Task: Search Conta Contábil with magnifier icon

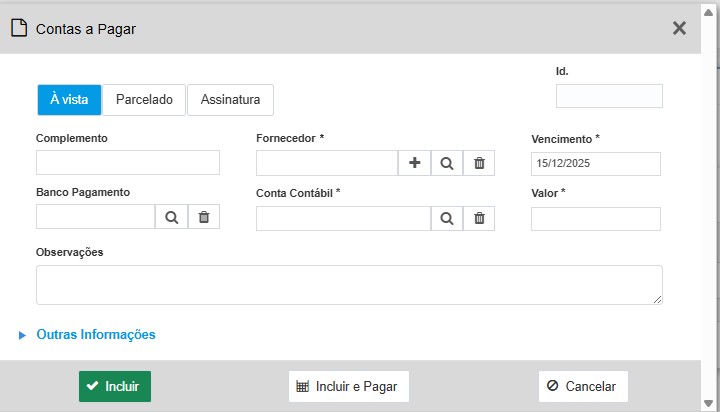Action: (447, 219)
